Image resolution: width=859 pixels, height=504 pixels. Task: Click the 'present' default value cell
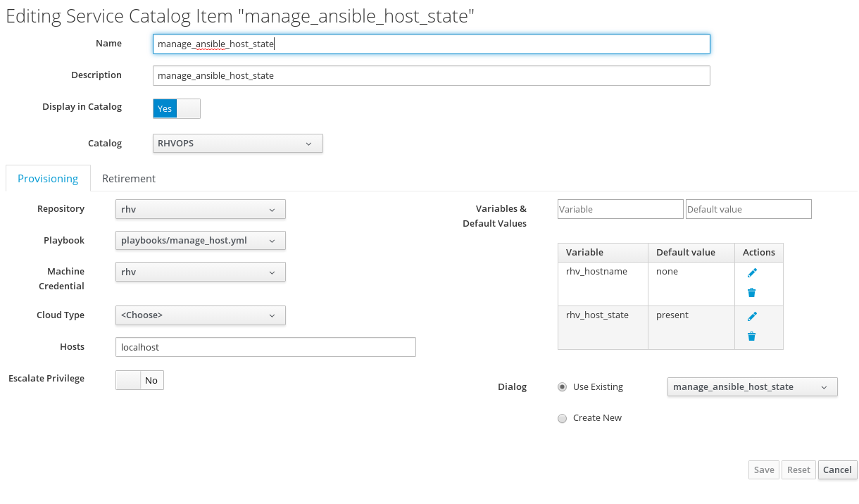pyautogui.click(x=691, y=327)
